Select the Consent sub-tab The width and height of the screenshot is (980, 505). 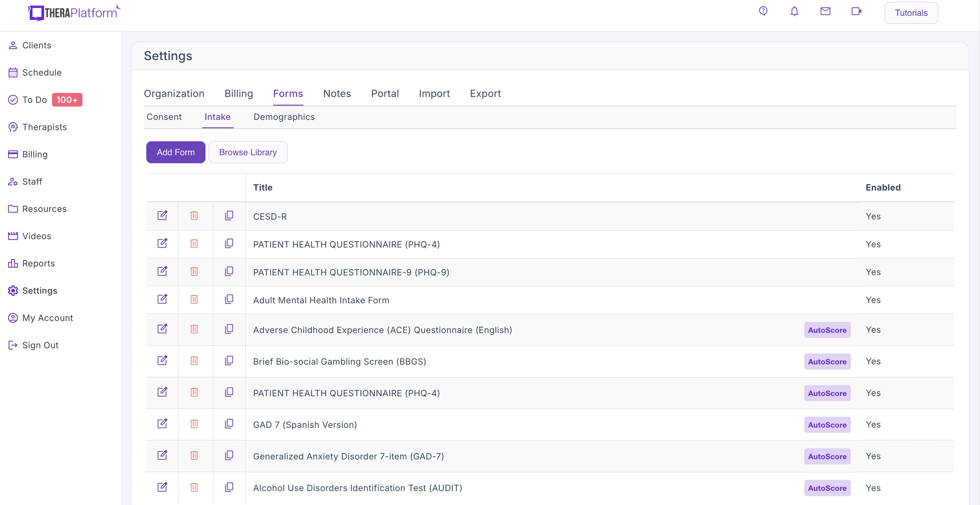point(164,117)
